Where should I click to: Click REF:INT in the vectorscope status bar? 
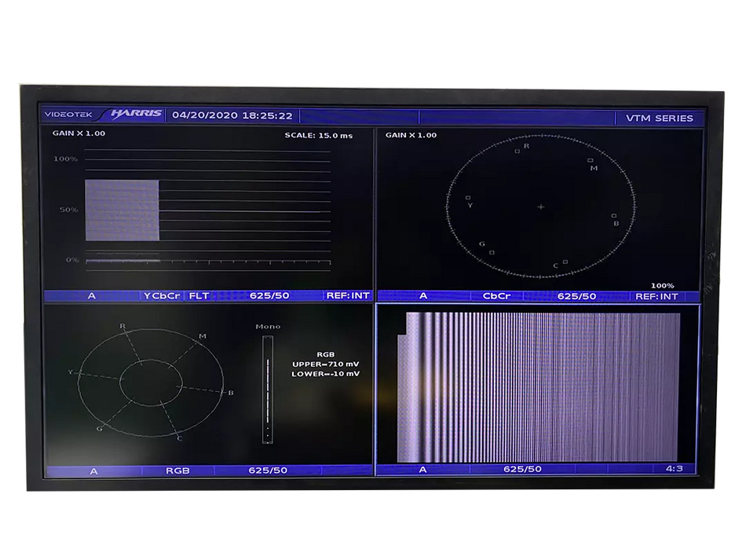click(x=657, y=296)
